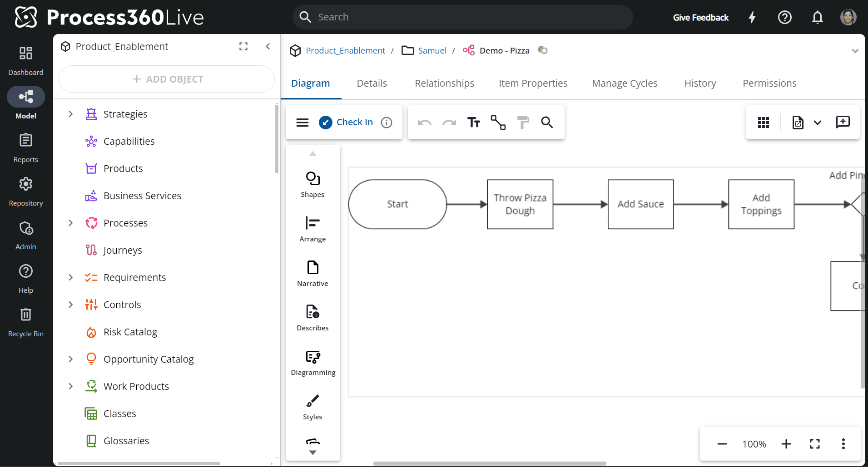Click the Add Object button
This screenshot has height=467, width=868.
point(167,79)
